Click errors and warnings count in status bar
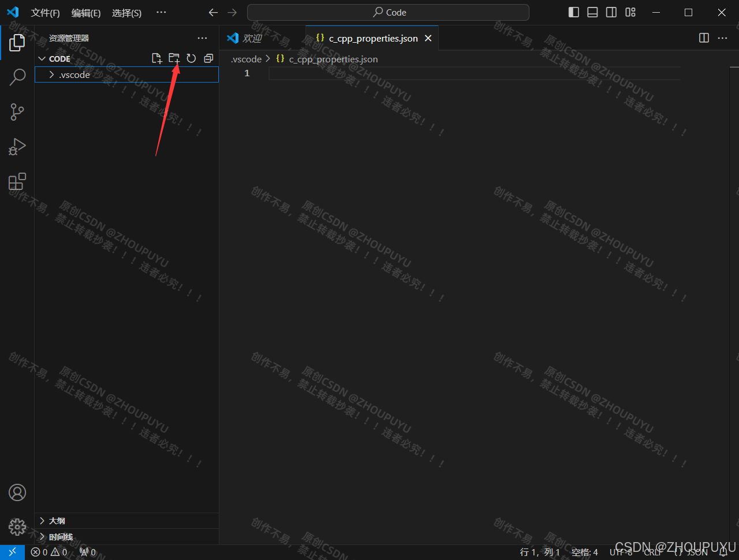The width and height of the screenshot is (739, 560). (x=49, y=552)
